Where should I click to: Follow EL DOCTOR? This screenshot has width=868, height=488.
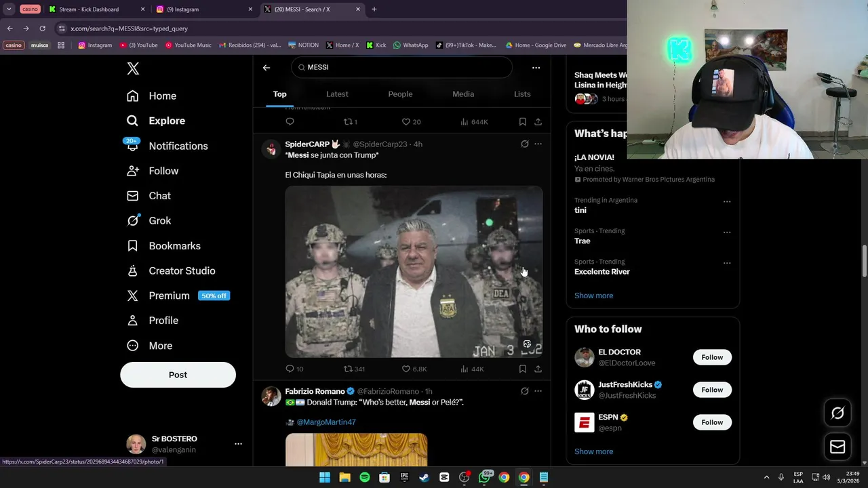coord(712,357)
